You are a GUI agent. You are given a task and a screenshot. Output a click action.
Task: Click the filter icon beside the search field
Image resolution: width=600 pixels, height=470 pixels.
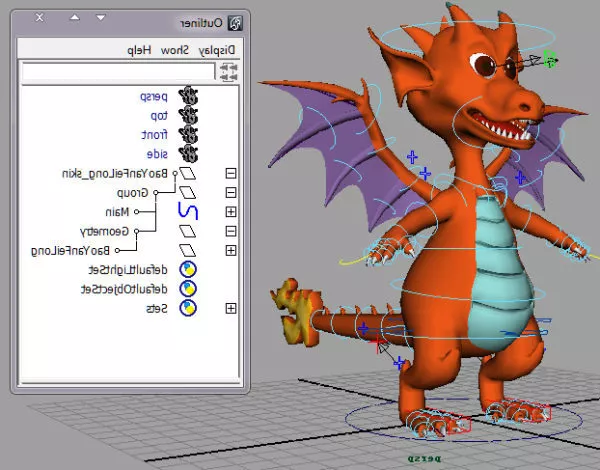(x=229, y=72)
